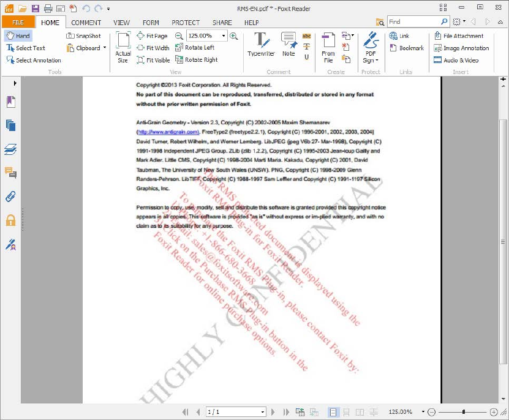Image resolution: width=509 pixels, height=420 pixels.
Task: Create PDF From File
Action: coord(328,47)
